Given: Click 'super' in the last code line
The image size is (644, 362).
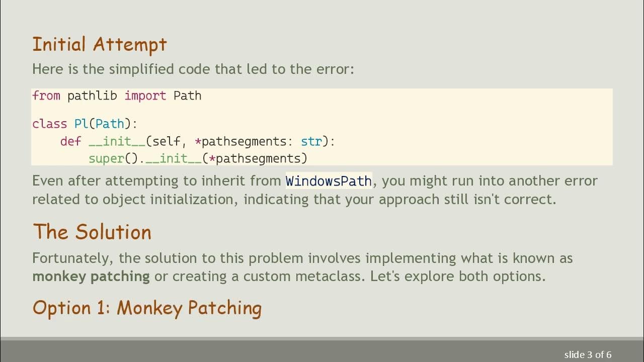Looking at the screenshot, I should [x=106, y=158].
